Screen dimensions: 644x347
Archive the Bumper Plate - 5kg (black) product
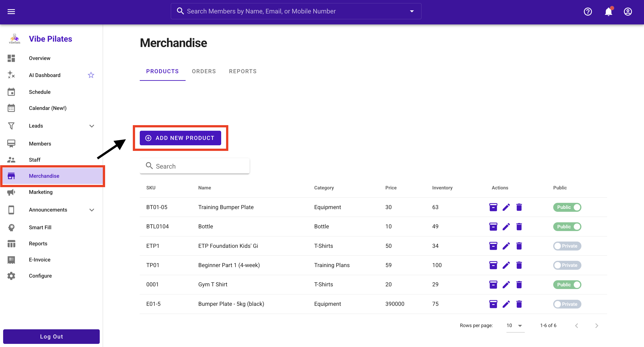pos(493,304)
